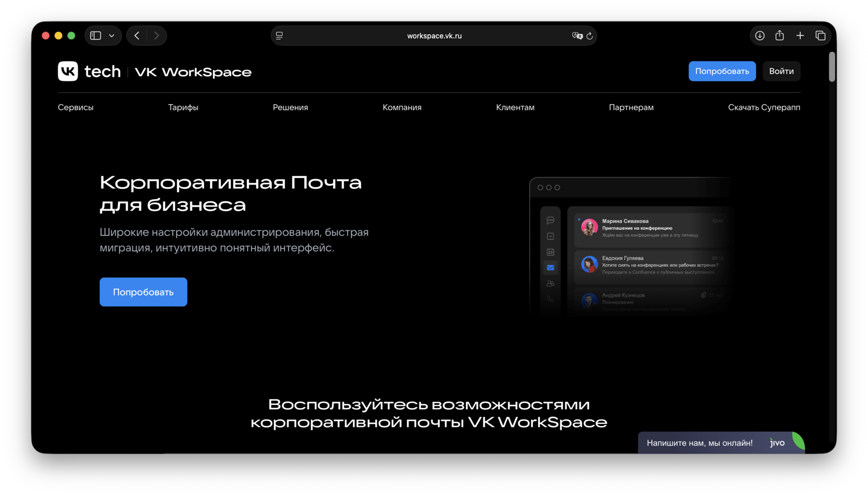Click the VK WorkSpace title link

193,72
